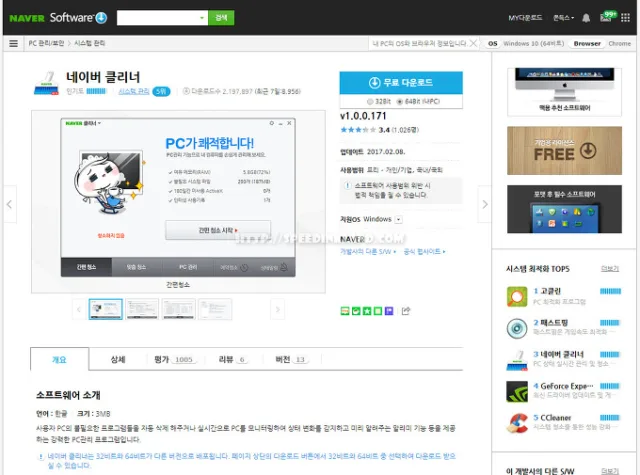Open the 개요 tab
This screenshot has width=640, height=475.
[59, 359]
